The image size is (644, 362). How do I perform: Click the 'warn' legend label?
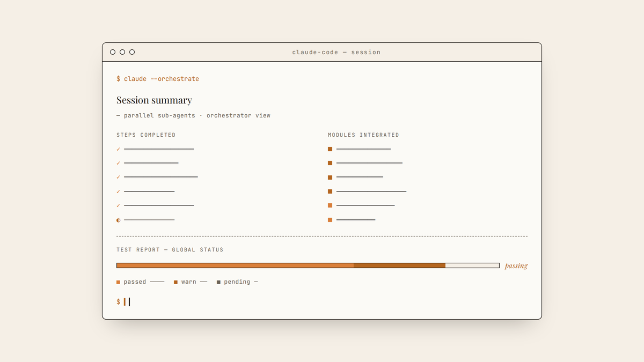[x=189, y=282]
